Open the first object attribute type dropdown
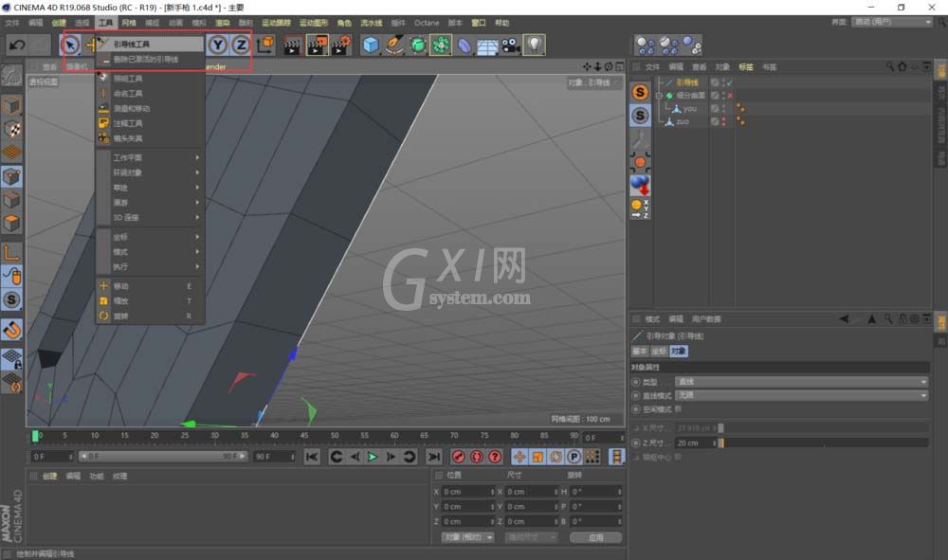 coord(802,382)
